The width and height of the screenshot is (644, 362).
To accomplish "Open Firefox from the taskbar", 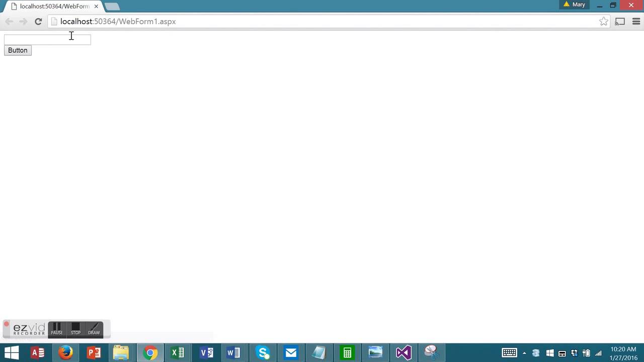I will [x=65, y=353].
